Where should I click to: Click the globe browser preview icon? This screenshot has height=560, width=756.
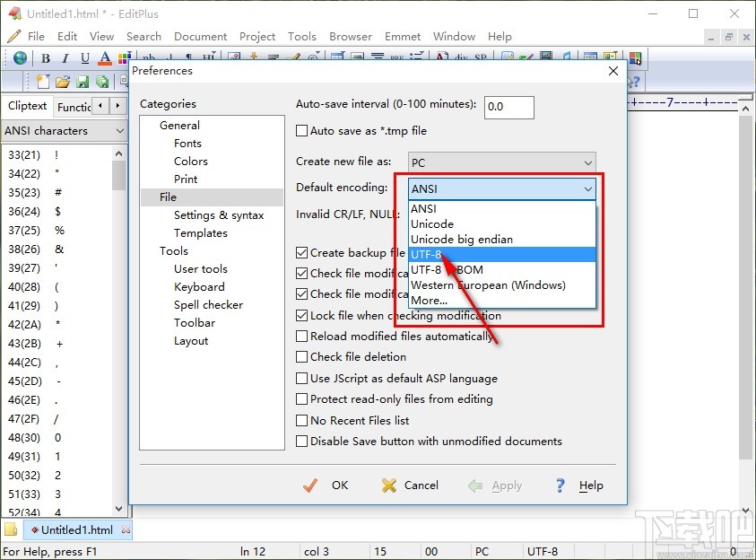[21, 57]
